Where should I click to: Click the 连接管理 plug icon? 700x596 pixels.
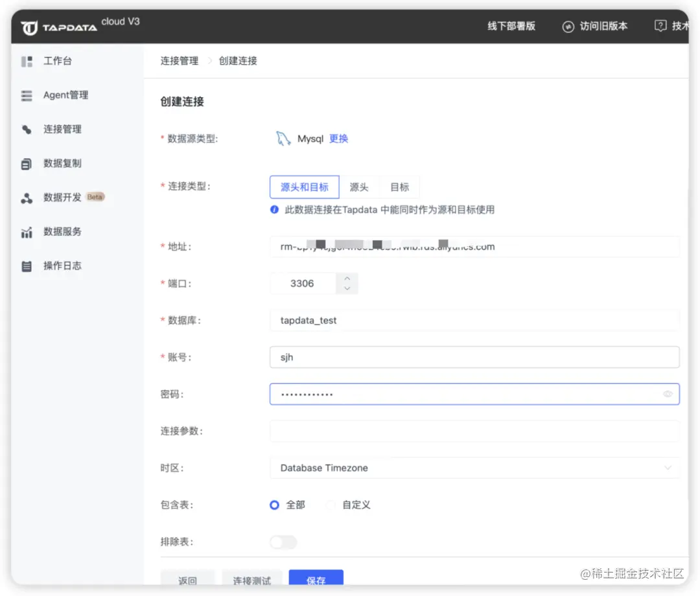[x=27, y=130]
